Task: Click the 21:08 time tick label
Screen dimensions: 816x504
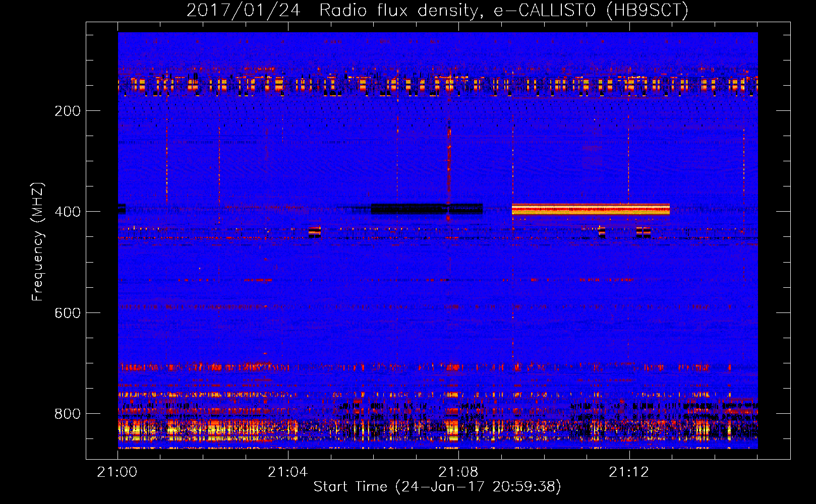Action: click(x=458, y=472)
